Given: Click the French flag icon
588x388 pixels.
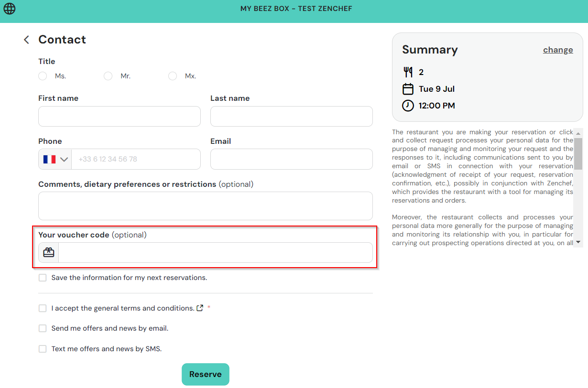Looking at the screenshot, I should coord(49,159).
